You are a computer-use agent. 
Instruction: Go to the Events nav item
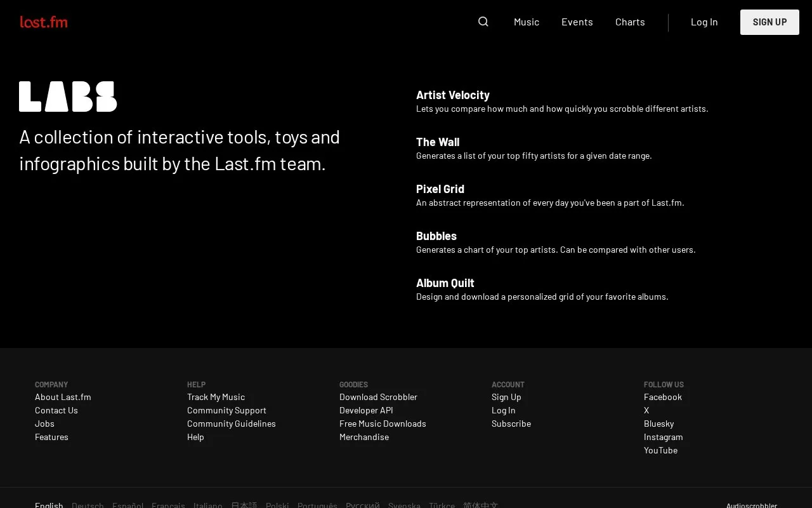click(x=577, y=22)
